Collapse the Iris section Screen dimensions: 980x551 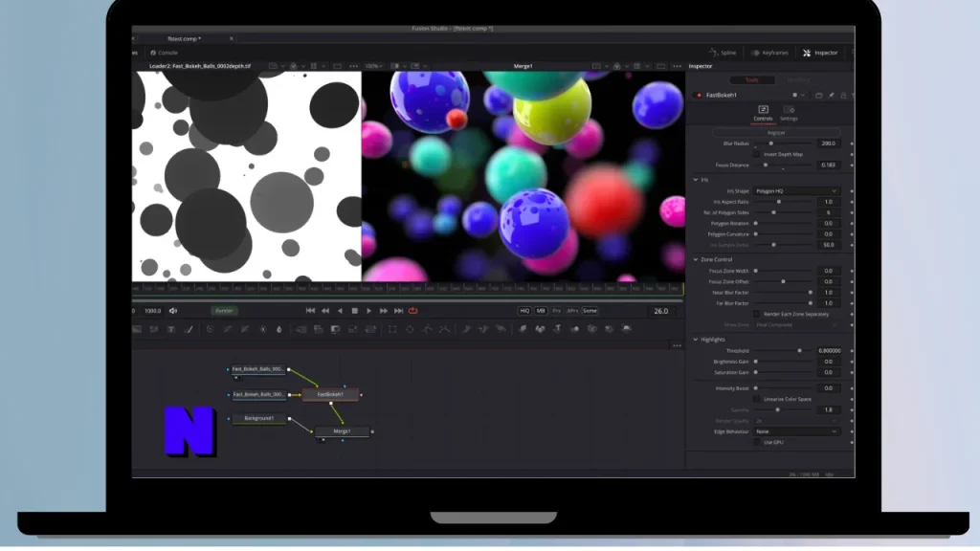696,180
